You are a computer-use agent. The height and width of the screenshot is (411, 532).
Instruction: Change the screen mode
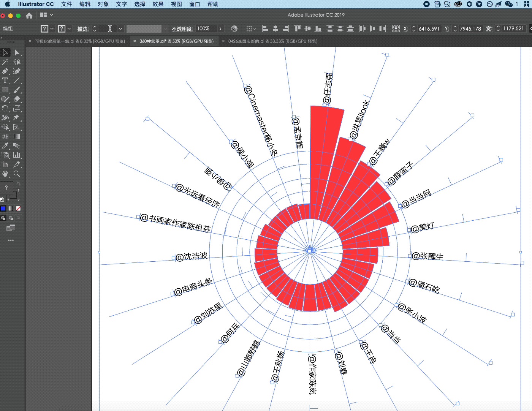11,228
